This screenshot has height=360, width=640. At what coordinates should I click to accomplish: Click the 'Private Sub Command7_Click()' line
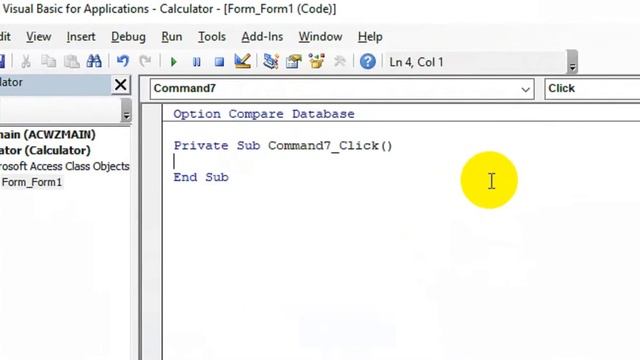tap(283, 146)
